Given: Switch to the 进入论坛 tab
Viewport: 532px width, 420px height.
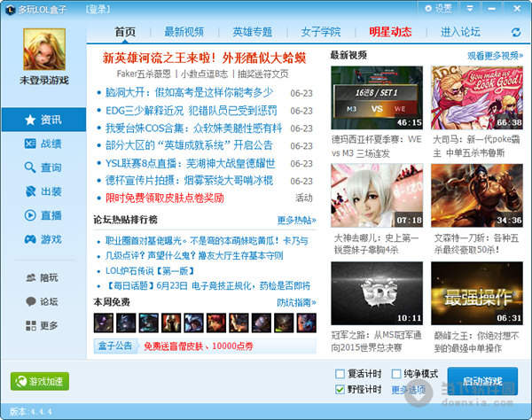Looking at the screenshot, I should point(460,32).
